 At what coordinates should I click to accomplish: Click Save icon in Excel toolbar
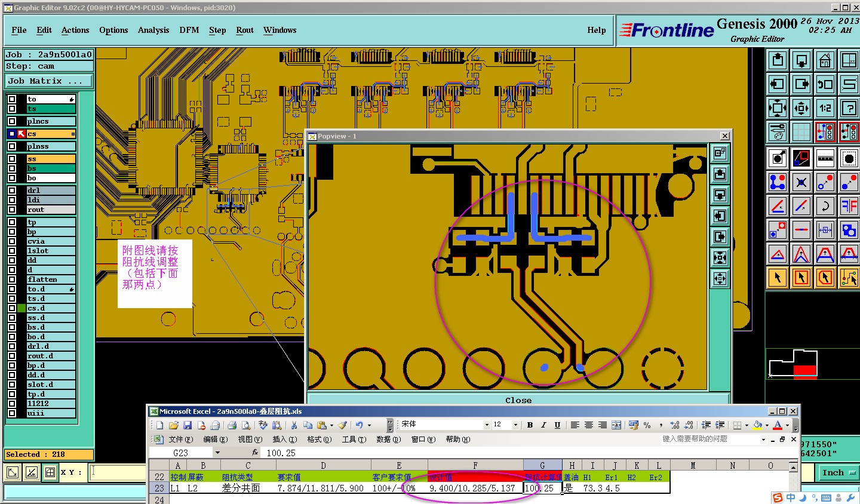coord(188,425)
